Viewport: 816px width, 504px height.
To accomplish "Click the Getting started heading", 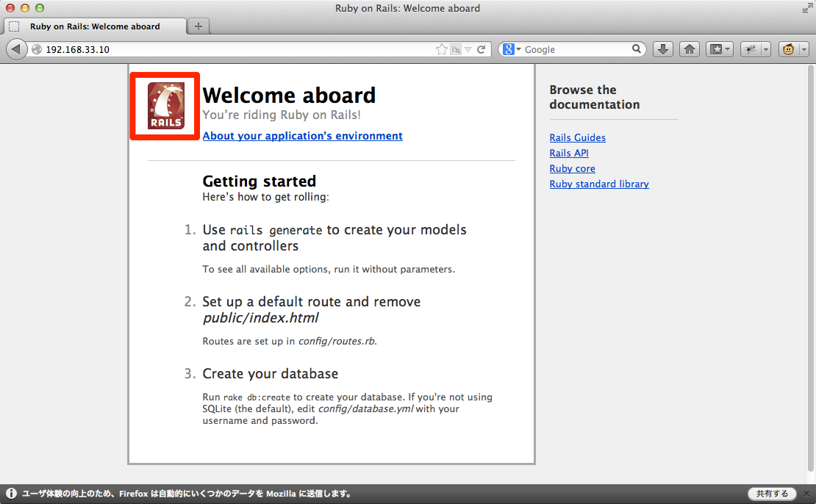I will coord(260,181).
